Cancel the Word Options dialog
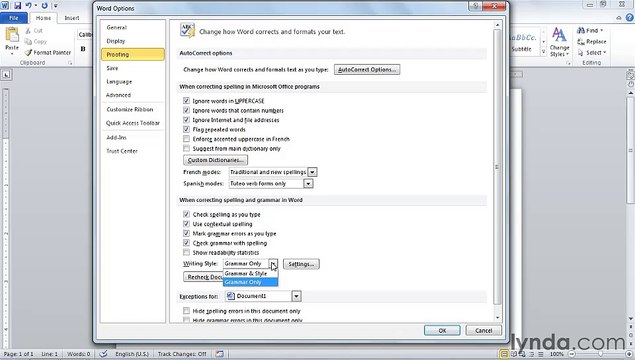Screen dimensions: 635x360 tap(484, 330)
